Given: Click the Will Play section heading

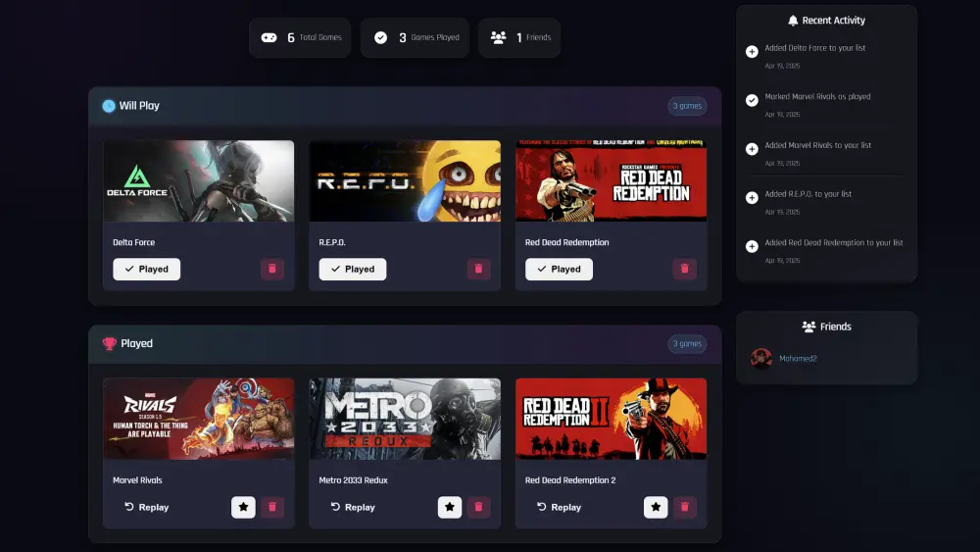Looking at the screenshot, I should click(139, 106).
